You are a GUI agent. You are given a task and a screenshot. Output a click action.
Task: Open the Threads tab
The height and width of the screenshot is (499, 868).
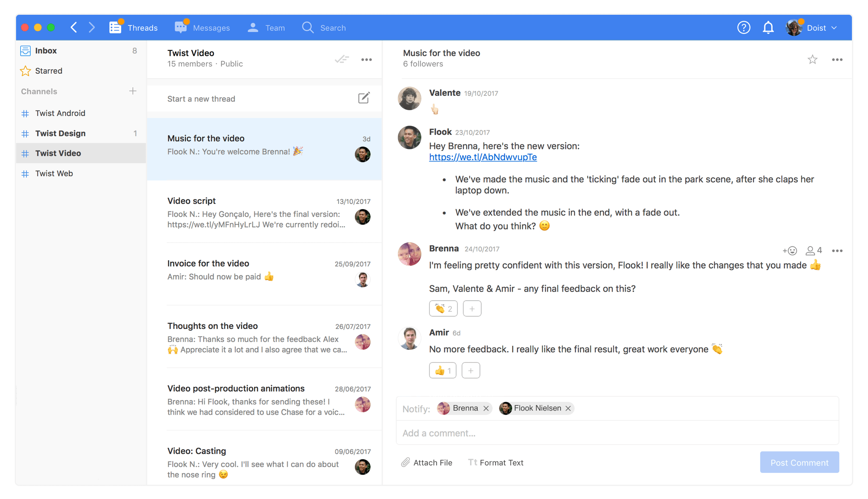click(134, 28)
